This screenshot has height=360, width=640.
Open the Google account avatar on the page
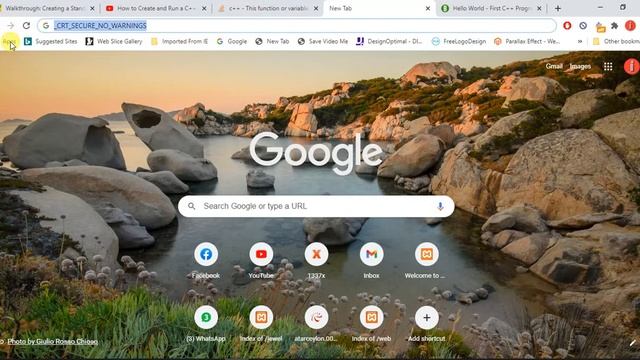click(631, 66)
